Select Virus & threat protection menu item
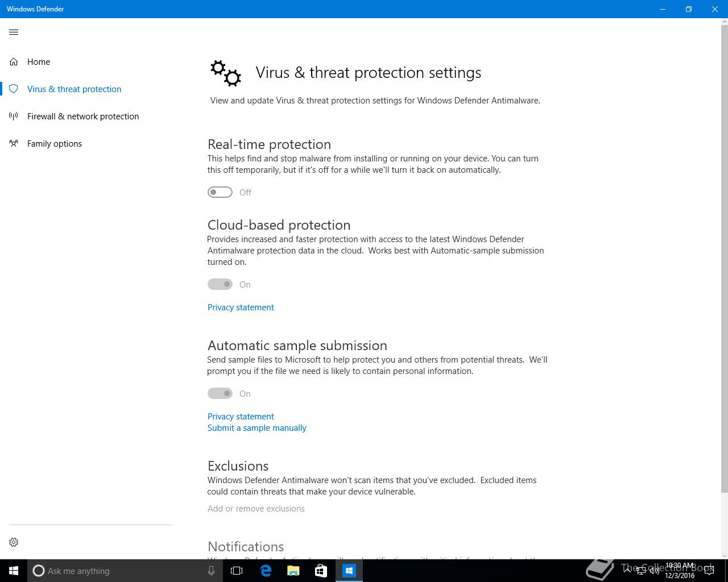This screenshot has width=728, height=582. click(86, 89)
